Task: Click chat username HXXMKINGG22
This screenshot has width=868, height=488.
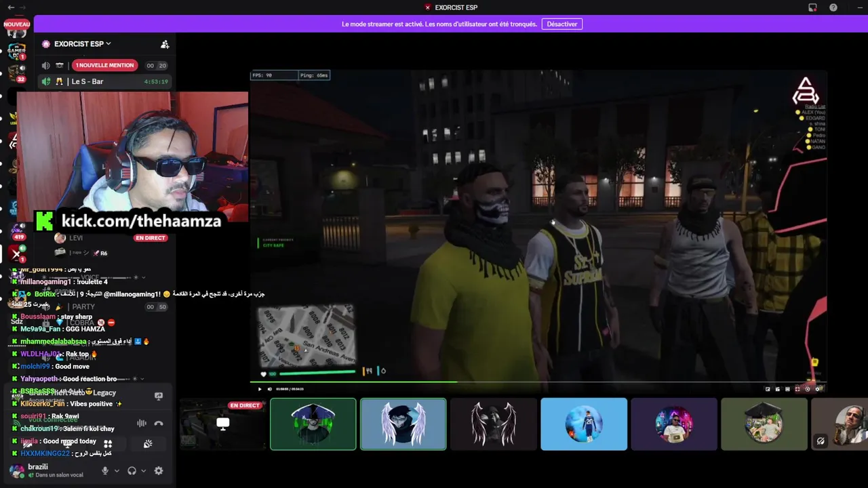Action: point(45,453)
